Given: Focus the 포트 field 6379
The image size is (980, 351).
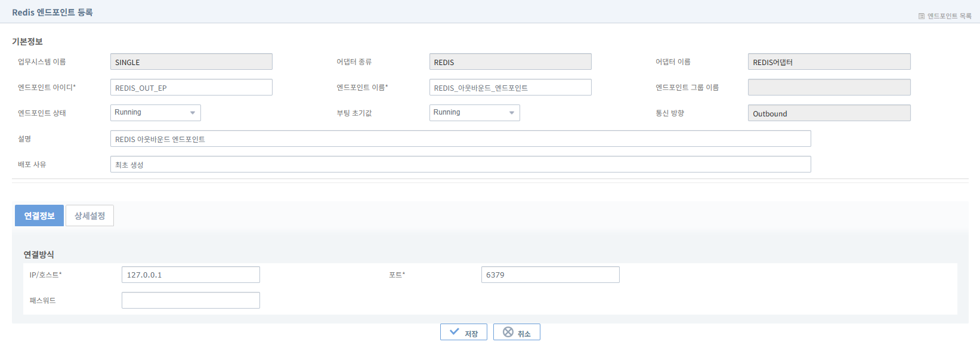Looking at the screenshot, I should tap(551, 275).
